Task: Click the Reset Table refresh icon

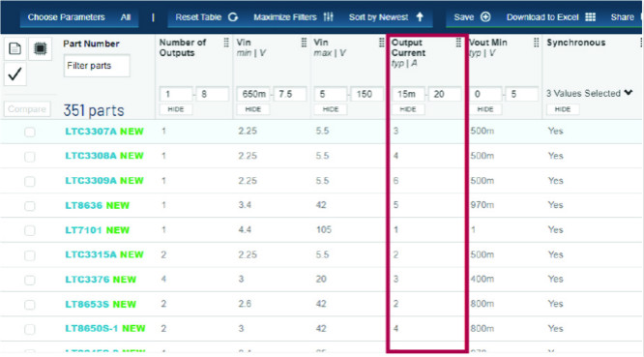Action: click(x=233, y=17)
